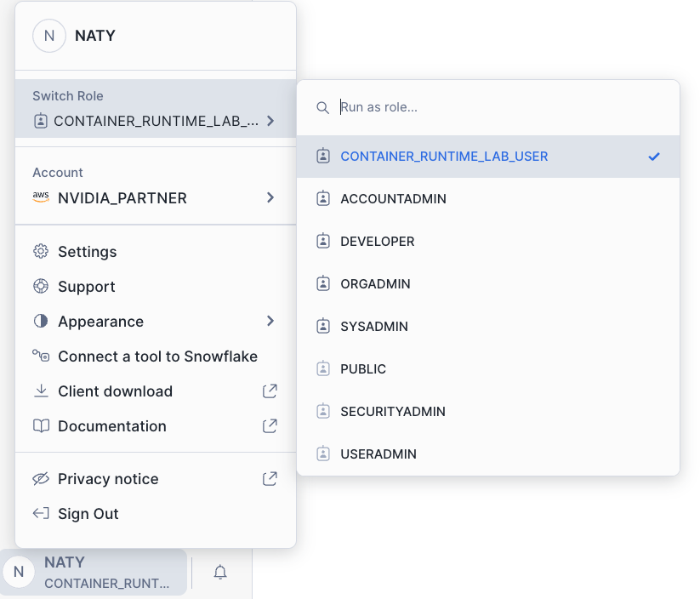
Task: Click the NATY name in menu header
Action: (95, 36)
